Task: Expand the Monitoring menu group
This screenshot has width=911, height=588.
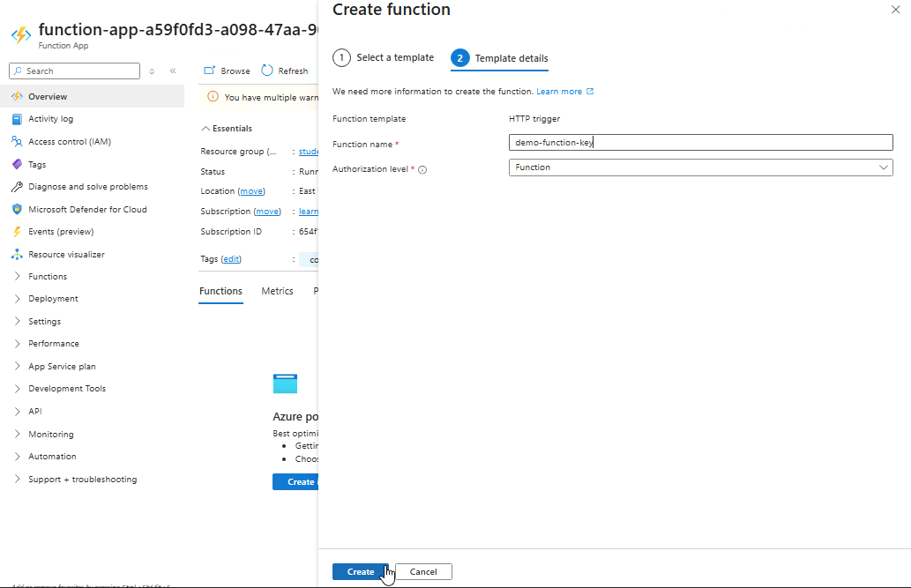Action: pyautogui.click(x=51, y=435)
